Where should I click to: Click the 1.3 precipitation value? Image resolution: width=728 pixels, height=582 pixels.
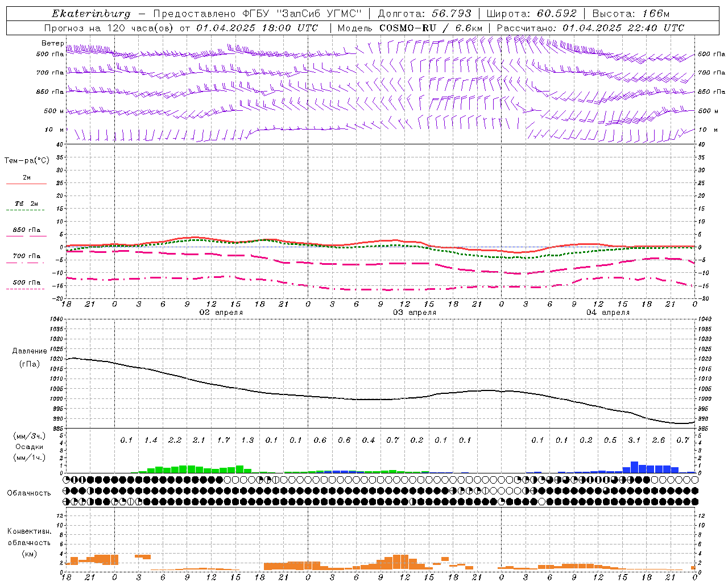(x=247, y=440)
